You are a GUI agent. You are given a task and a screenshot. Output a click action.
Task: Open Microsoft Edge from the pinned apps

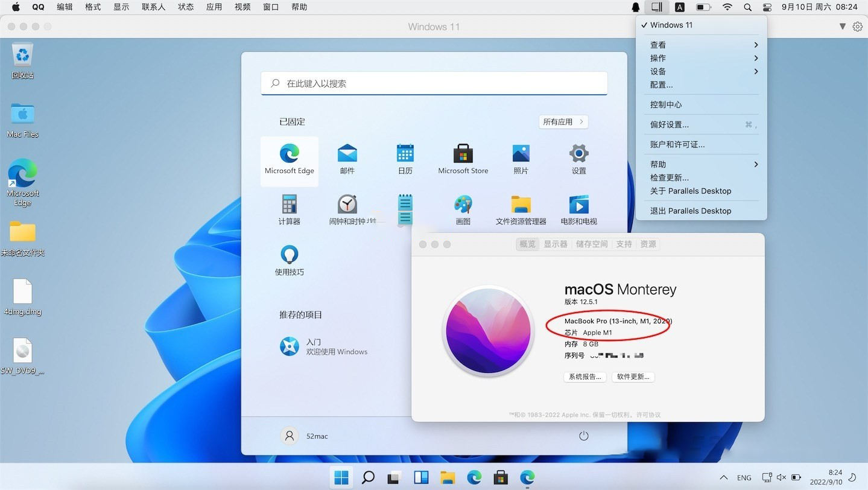coord(289,159)
